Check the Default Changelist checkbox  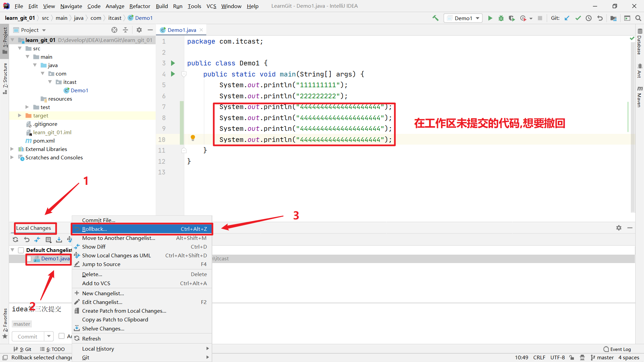[21, 250]
